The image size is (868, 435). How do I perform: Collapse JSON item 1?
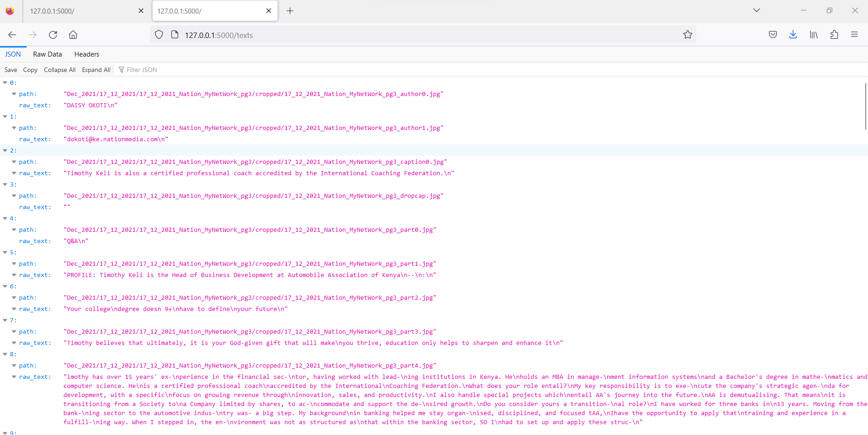tap(5, 117)
